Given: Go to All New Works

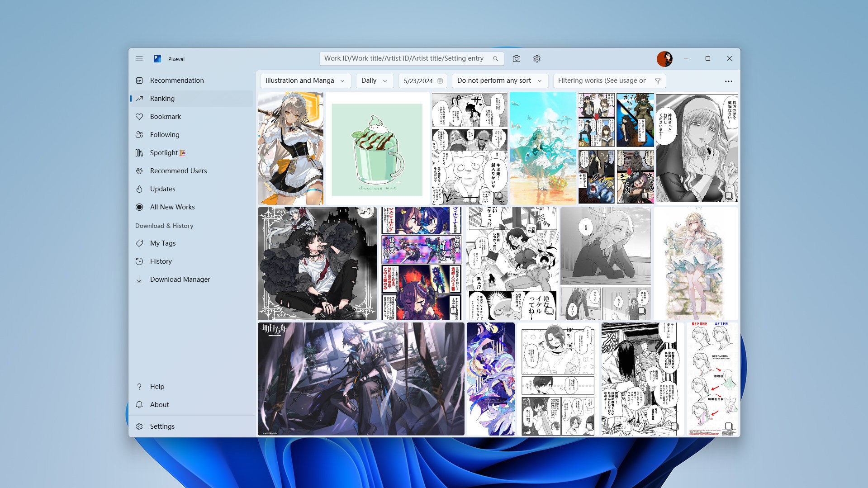Looking at the screenshot, I should pyautogui.click(x=172, y=207).
